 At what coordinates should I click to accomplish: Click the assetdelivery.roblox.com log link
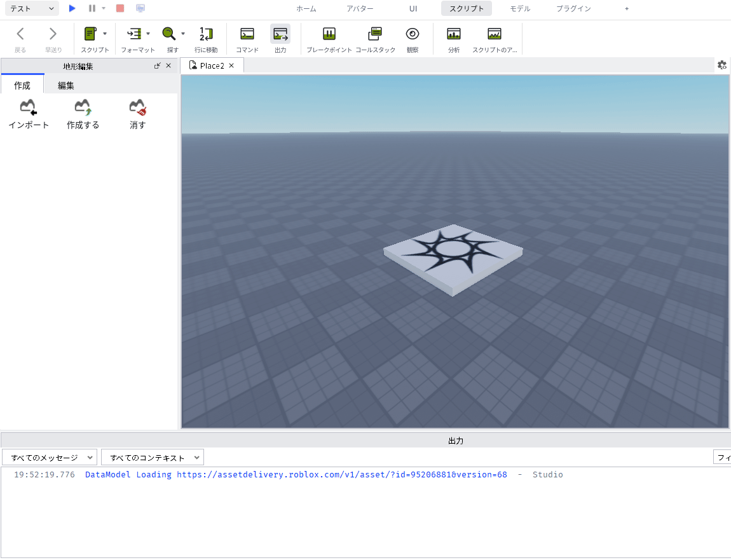coord(342,474)
